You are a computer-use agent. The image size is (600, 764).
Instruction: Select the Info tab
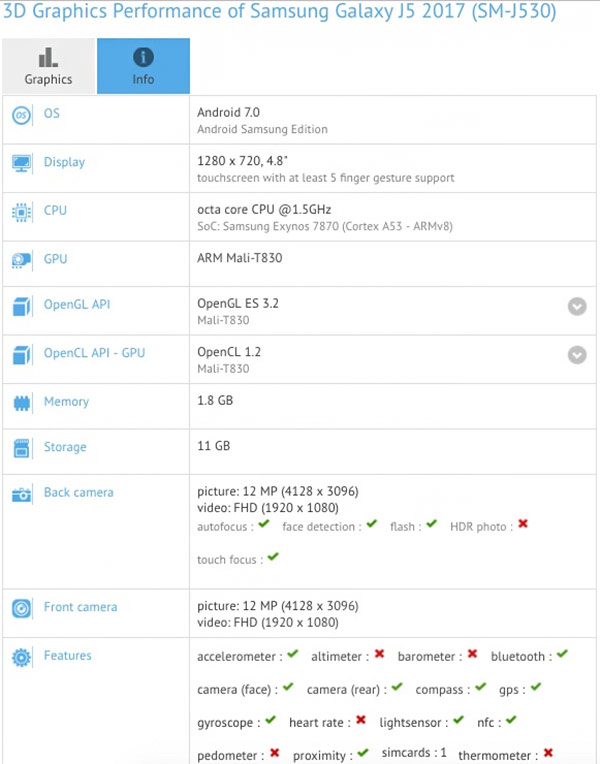(143, 67)
